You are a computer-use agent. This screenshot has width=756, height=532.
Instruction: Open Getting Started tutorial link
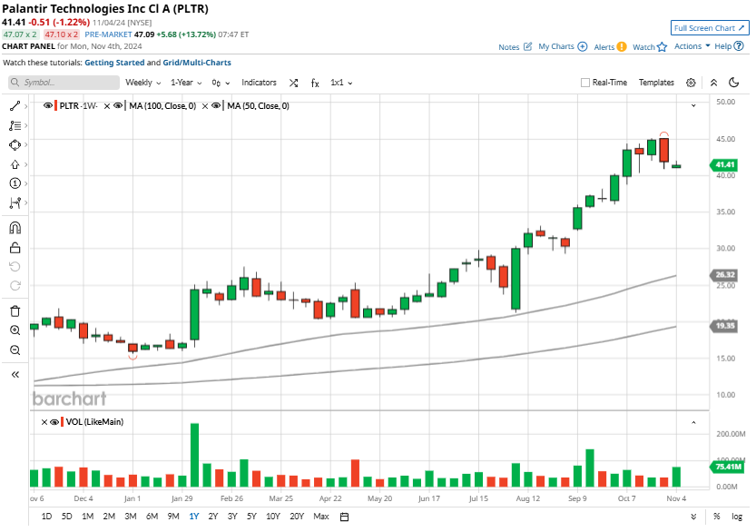point(114,63)
